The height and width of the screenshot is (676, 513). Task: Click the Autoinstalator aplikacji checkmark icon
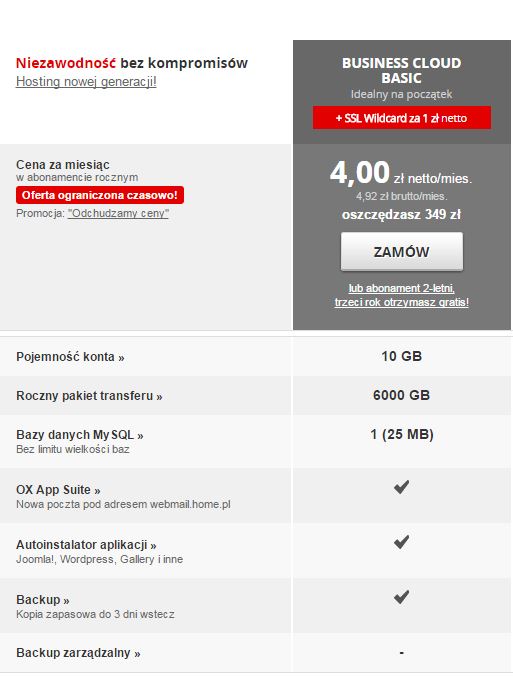(401, 542)
